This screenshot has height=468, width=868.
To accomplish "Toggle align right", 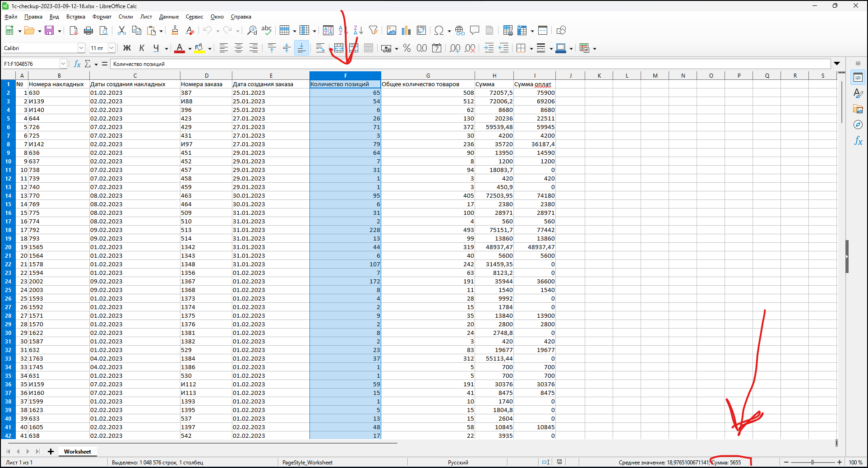I will tap(254, 48).
